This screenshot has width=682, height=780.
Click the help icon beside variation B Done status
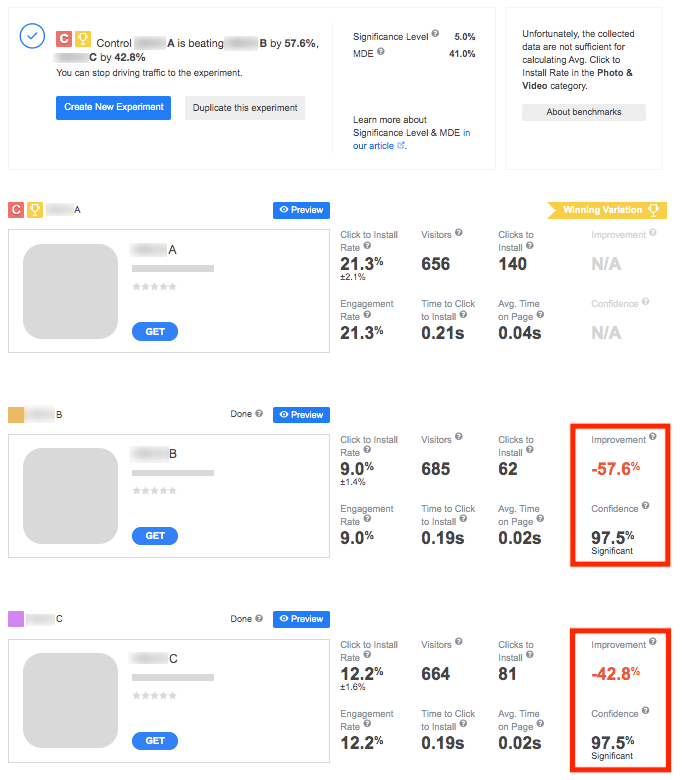[259, 413]
